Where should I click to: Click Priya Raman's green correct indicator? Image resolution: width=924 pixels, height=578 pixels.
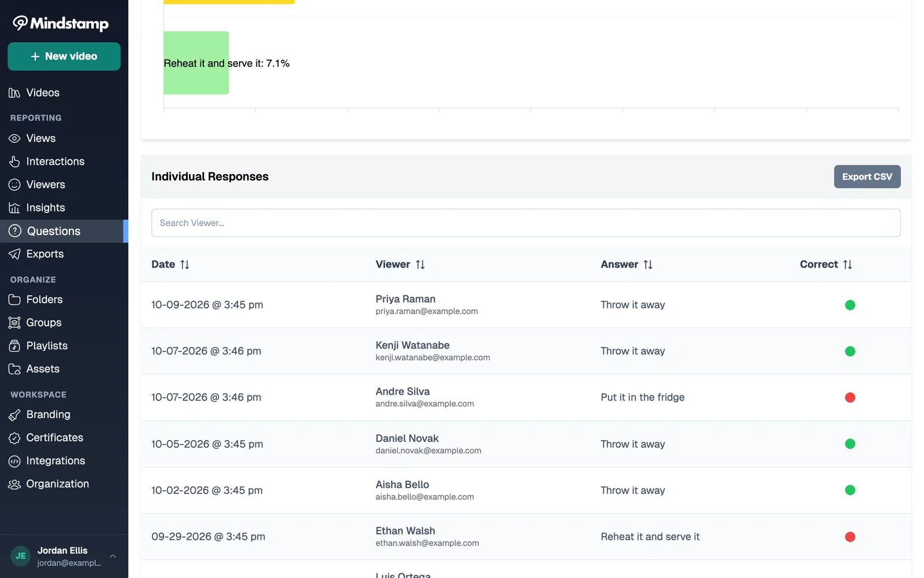[850, 305]
